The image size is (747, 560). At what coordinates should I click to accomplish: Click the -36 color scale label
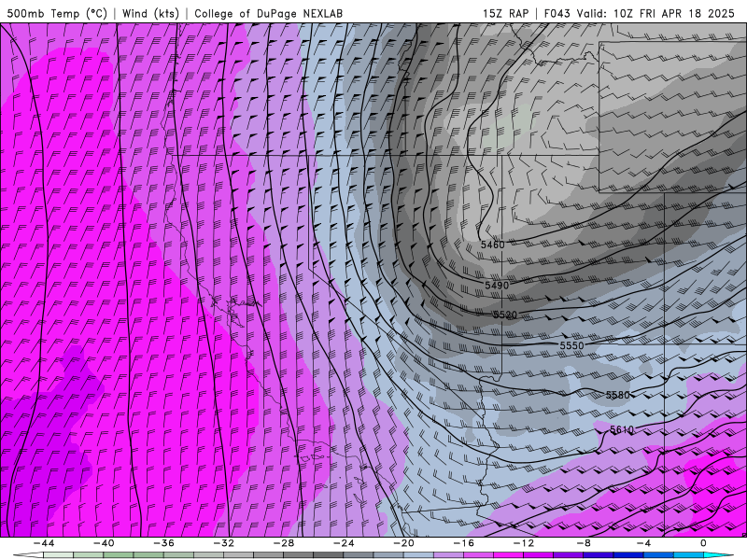coord(163,543)
